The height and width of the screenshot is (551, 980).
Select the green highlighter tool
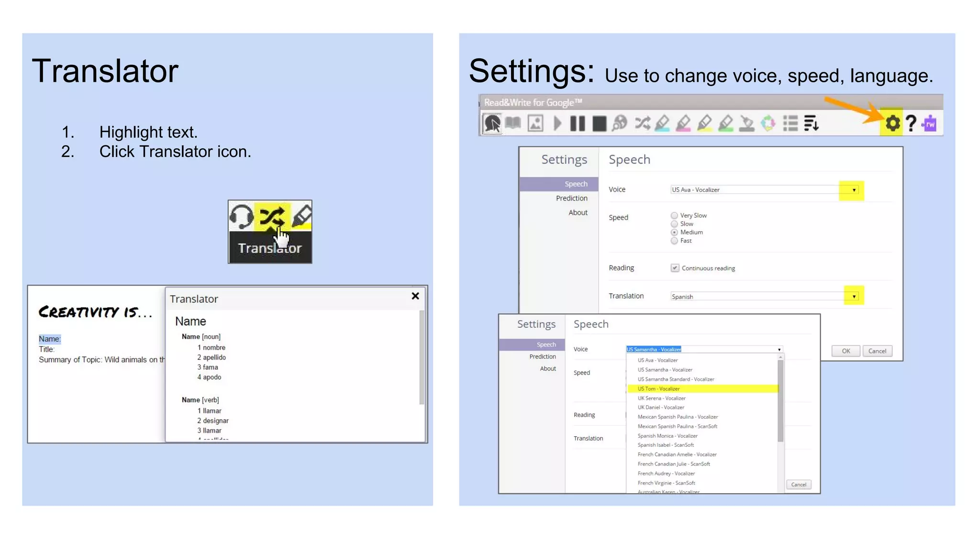click(x=726, y=123)
